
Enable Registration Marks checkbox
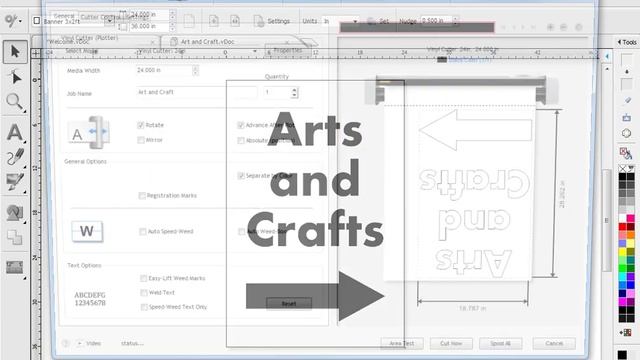142,196
